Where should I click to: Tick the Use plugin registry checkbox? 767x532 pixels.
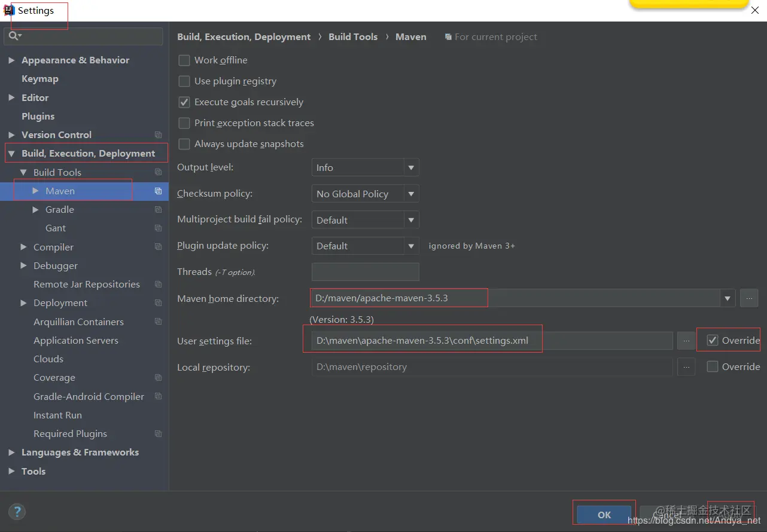pyautogui.click(x=184, y=81)
